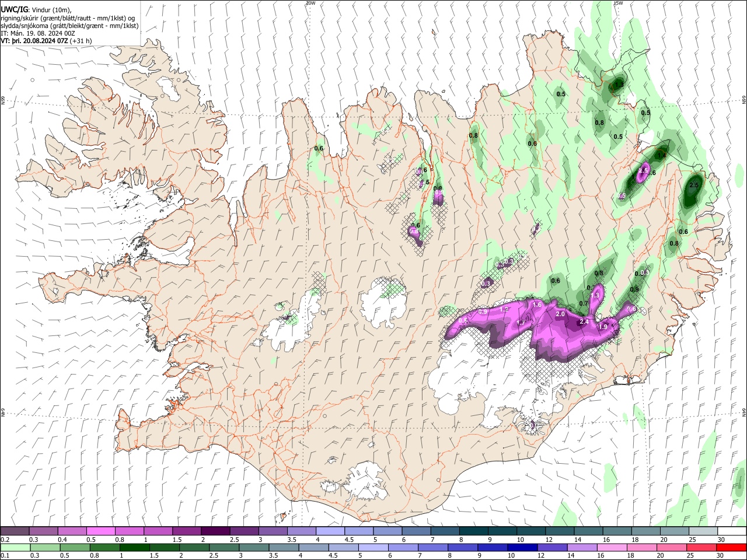Pick top-row swatch between 1.5 and 2
The image size is (747, 560).
(x=187, y=531)
